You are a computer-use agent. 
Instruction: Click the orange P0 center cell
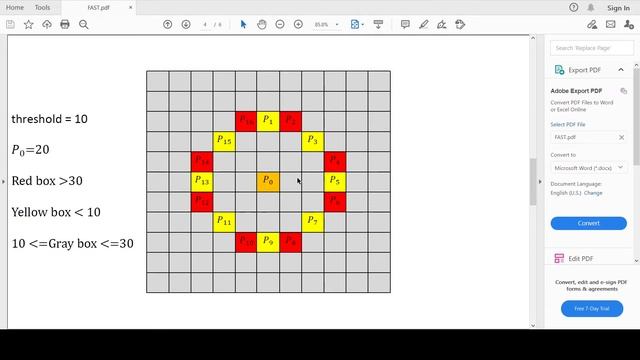268,182
